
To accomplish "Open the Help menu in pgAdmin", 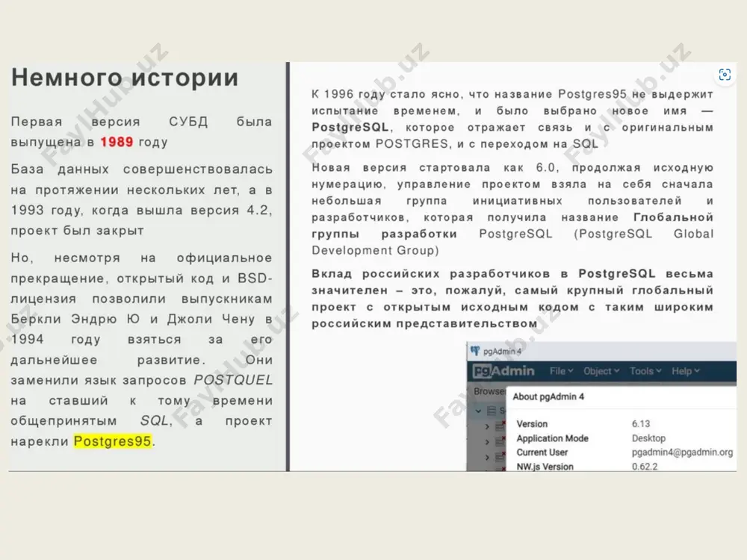I will [686, 371].
